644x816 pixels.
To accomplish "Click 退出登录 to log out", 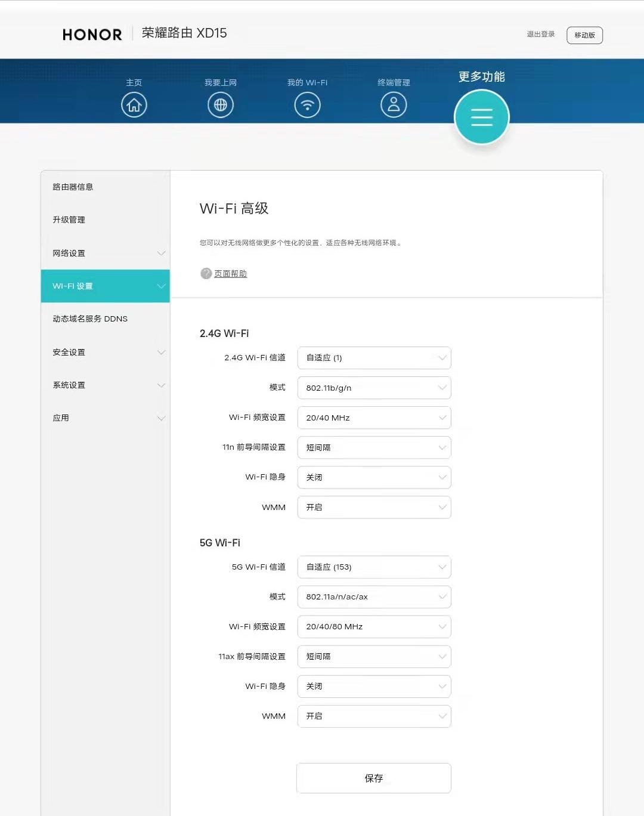I will [539, 34].
